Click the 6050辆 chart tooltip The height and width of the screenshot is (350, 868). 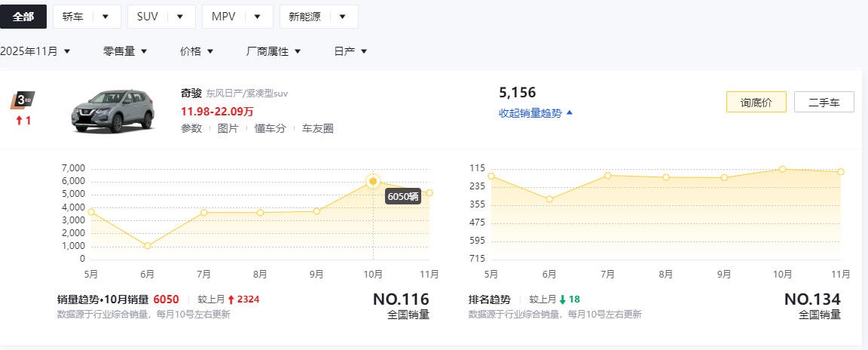[x=403, y=196]
